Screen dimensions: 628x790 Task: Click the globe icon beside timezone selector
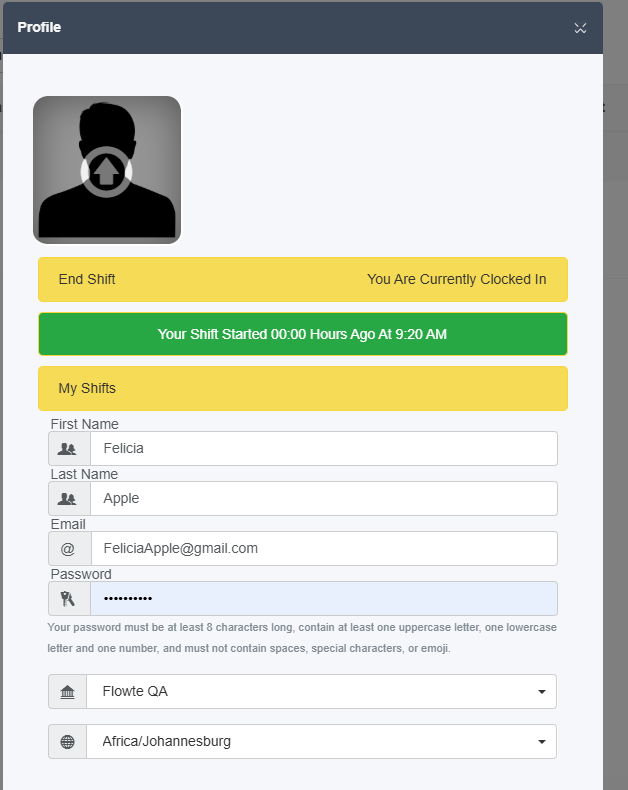(68, 742)
